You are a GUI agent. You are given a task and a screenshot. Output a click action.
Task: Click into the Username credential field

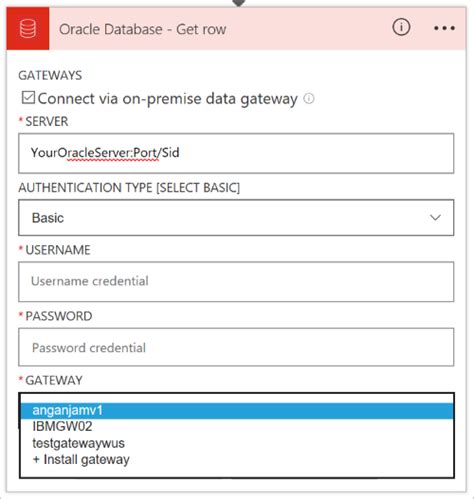coord(236,282)
